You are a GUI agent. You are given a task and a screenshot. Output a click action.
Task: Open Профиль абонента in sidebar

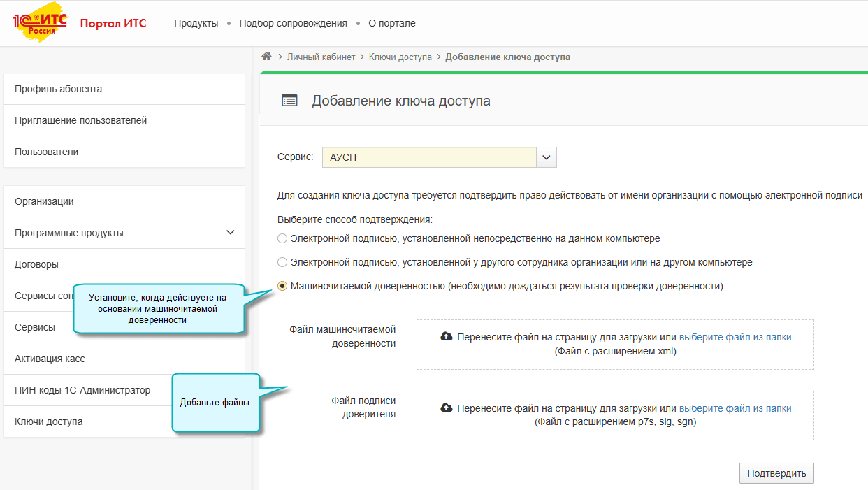pos(59,89)
